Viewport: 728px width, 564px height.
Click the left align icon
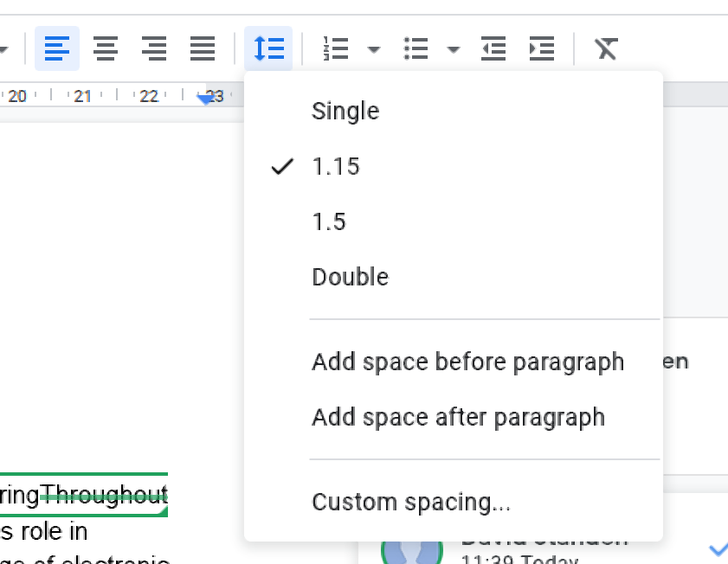57,49
